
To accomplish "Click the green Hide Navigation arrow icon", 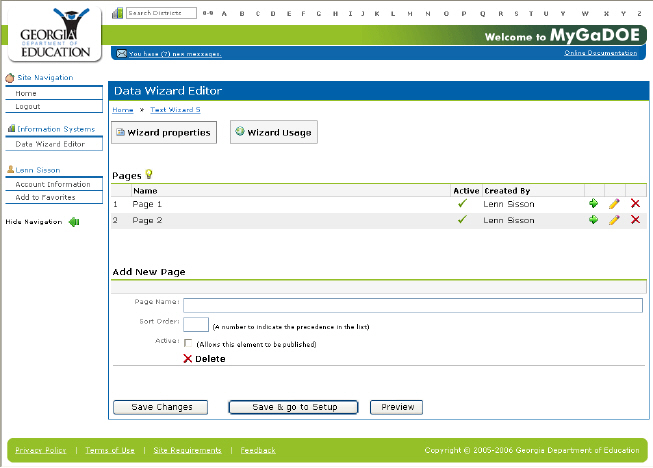I will point(74,222).
